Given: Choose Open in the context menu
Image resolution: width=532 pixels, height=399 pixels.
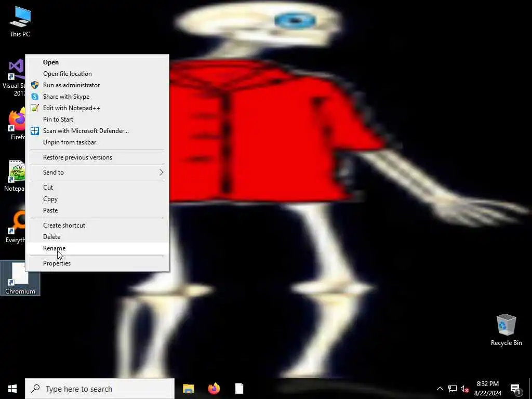Looking at the screenshot, I should pyautogui.click(x=97, y=62).
